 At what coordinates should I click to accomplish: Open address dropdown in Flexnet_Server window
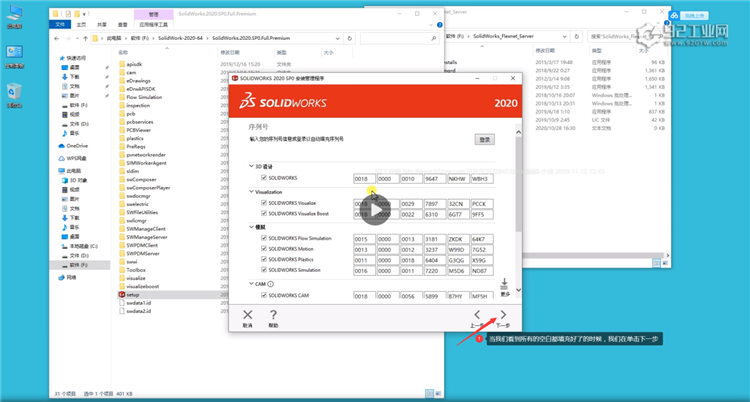[566, 36]
